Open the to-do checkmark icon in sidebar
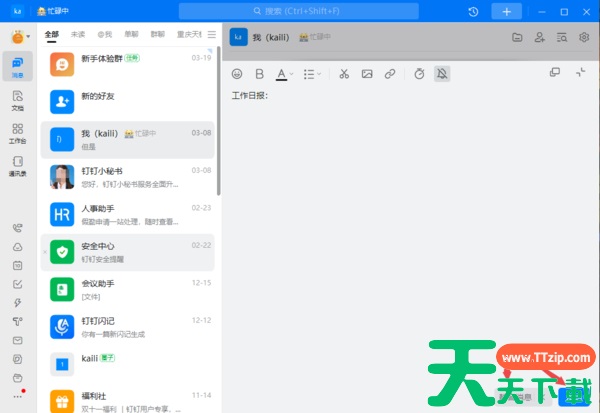This screenshot has height=413, width=600. click(18, 284)
